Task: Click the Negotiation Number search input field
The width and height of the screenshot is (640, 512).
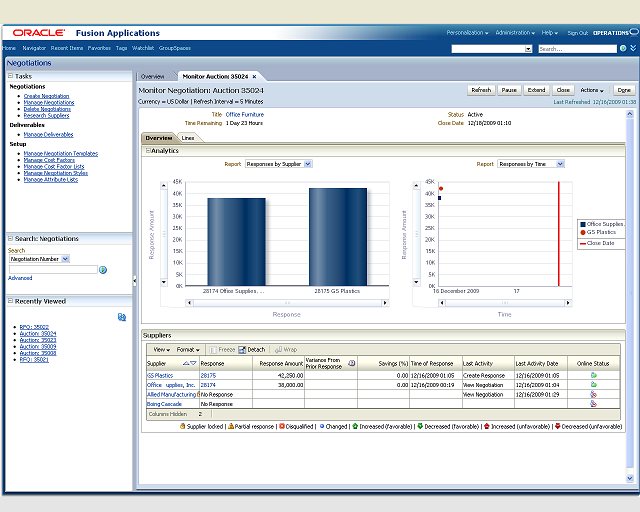Action: click(53, 269)
